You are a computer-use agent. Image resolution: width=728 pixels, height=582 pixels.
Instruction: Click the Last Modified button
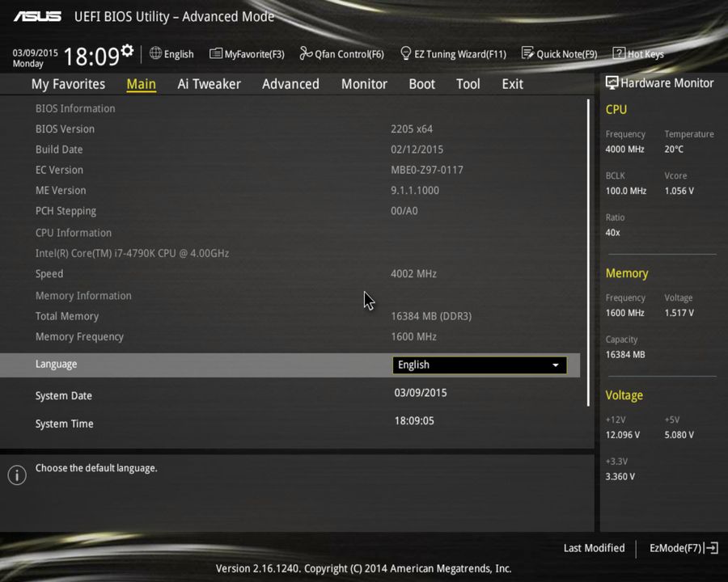click(594, 548)
